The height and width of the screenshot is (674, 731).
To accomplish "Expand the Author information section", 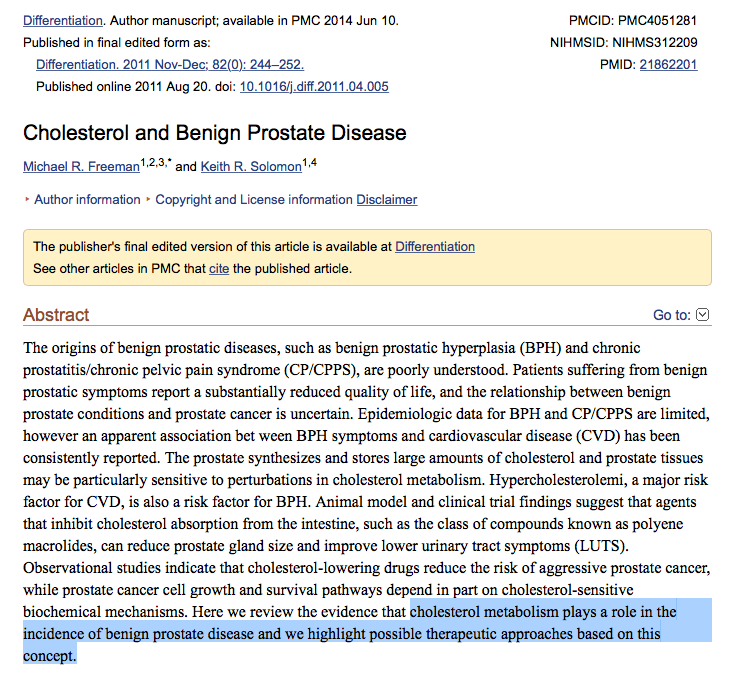I will coord(87,199).
